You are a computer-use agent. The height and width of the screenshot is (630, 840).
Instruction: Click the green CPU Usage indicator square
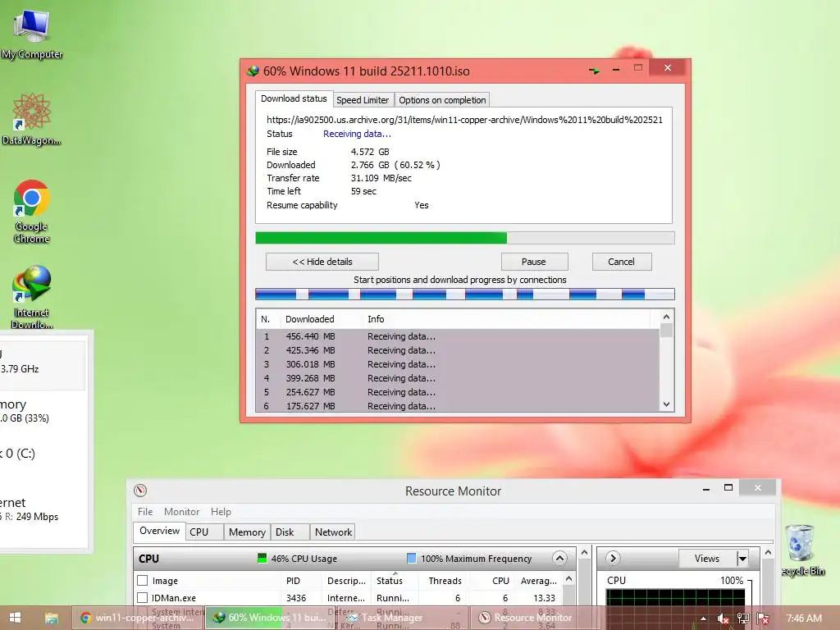(262, 558)
